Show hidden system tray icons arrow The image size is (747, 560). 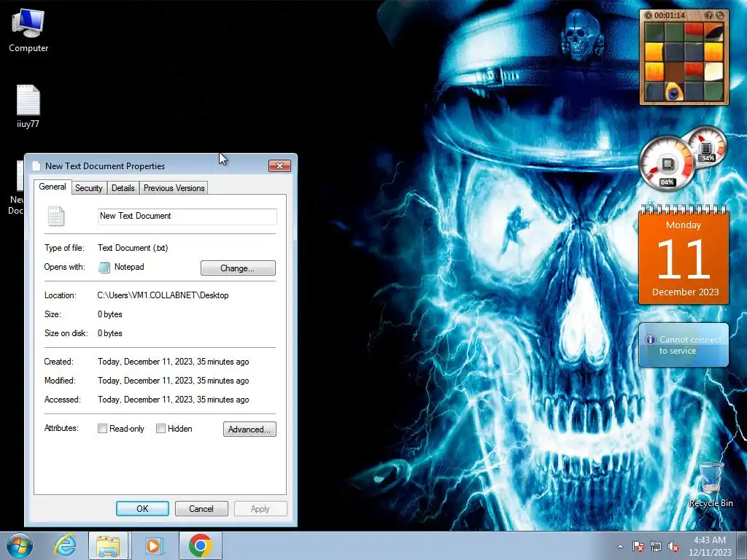click(620, 546)
